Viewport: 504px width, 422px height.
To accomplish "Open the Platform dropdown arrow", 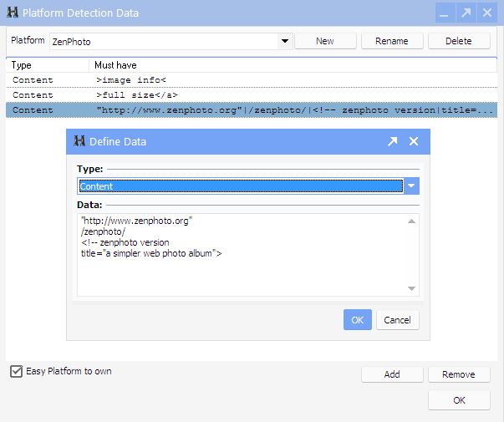I will pyautogui.click(x=284, y=41).
